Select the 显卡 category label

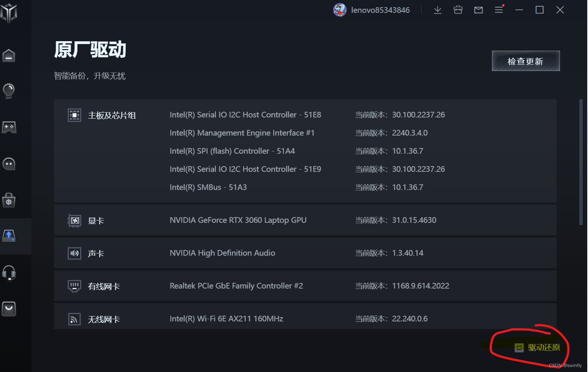pyautogui.click(x=96, y=221)
